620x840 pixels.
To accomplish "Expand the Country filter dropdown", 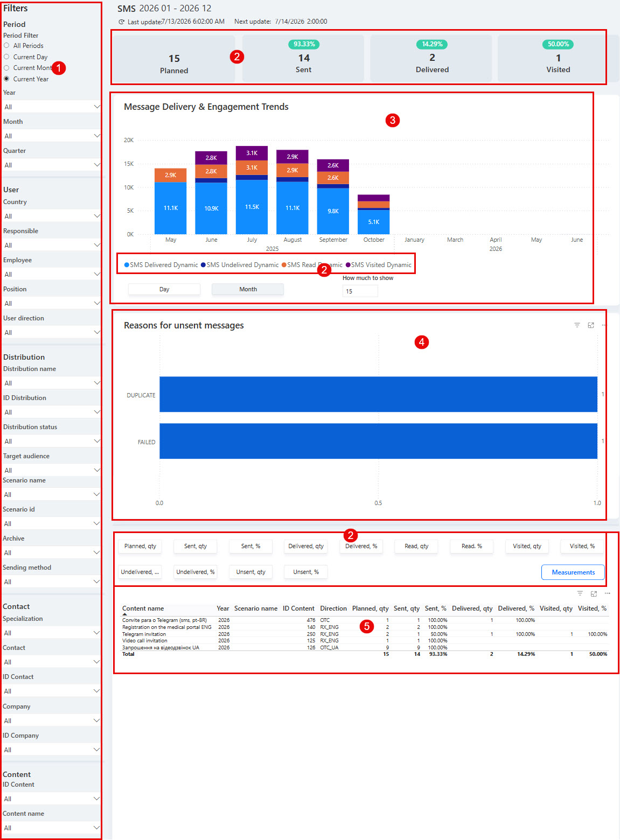I will tap(51, 216).
